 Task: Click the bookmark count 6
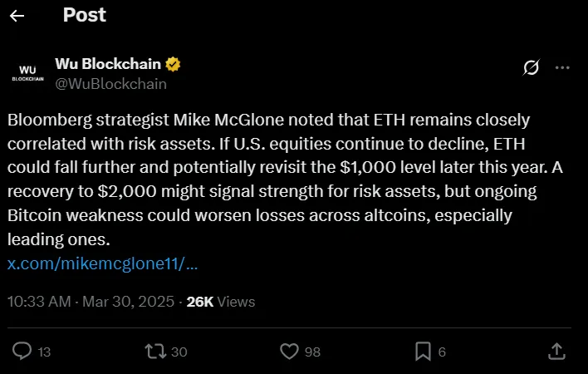[442, 352]
